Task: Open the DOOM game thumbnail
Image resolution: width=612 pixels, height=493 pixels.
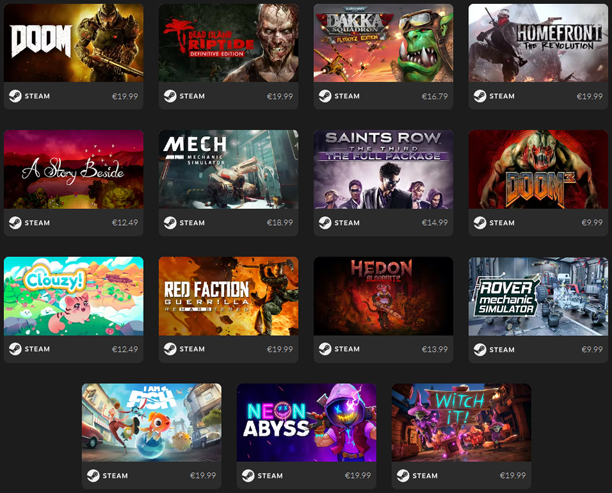Action: coord(74,43)
